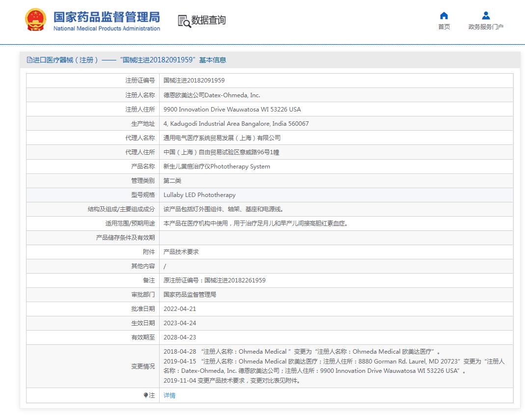525x420 pixels.
Task: Click the 适用范围/预期用途 label
Action: pyautogui.click(x=130, y=224)
